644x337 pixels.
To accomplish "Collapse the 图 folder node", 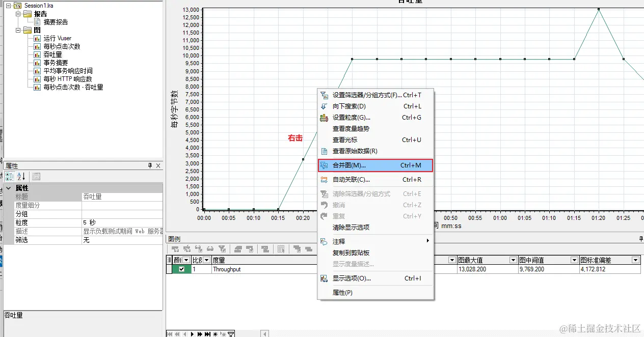I will pos(18,30).
